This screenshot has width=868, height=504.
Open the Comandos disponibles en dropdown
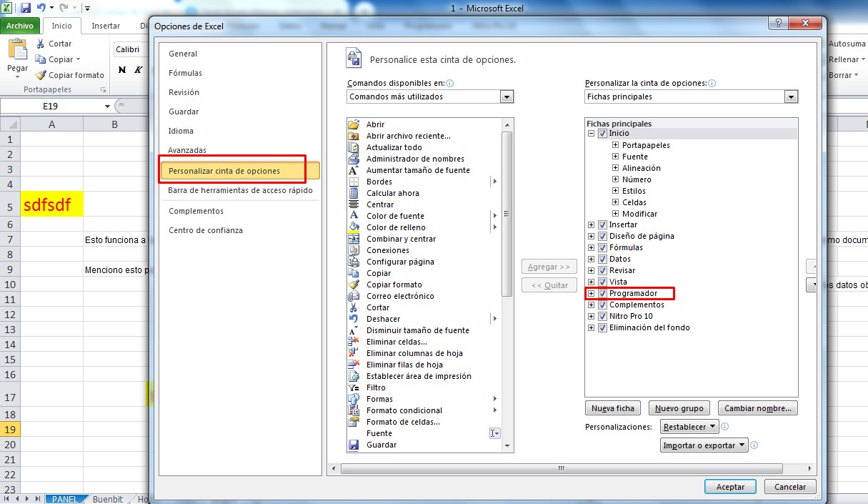pyautogui.click(x=507, y=97)
